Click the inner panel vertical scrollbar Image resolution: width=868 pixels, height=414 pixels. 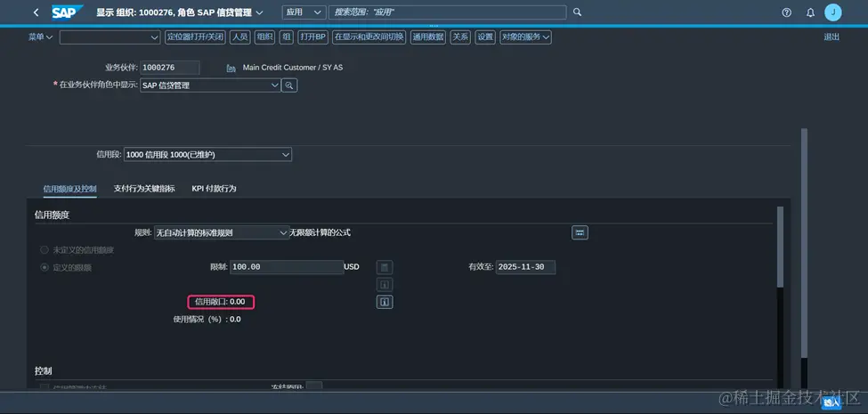coord(780,247)
